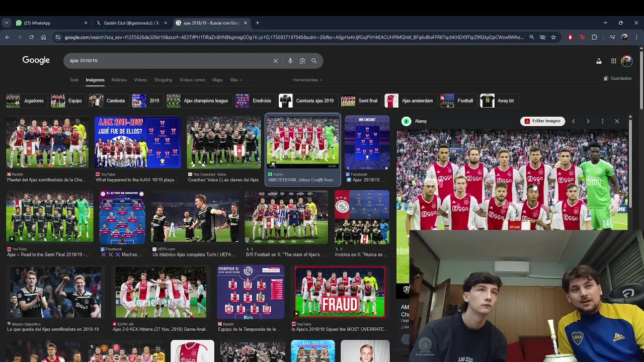The image size is (644, 362).
Task: Open the red Tp extension icon
Action: pyautogui.click(x=582, y=37)
